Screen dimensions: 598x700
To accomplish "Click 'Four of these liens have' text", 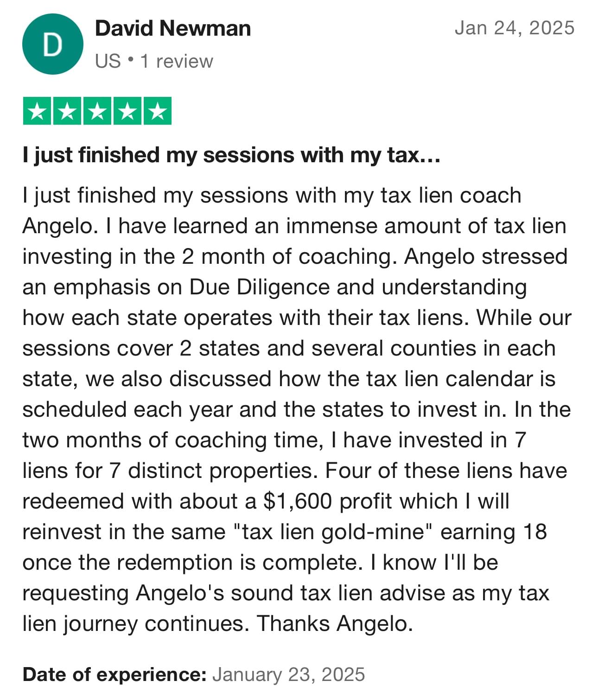I will click(446, 471).
